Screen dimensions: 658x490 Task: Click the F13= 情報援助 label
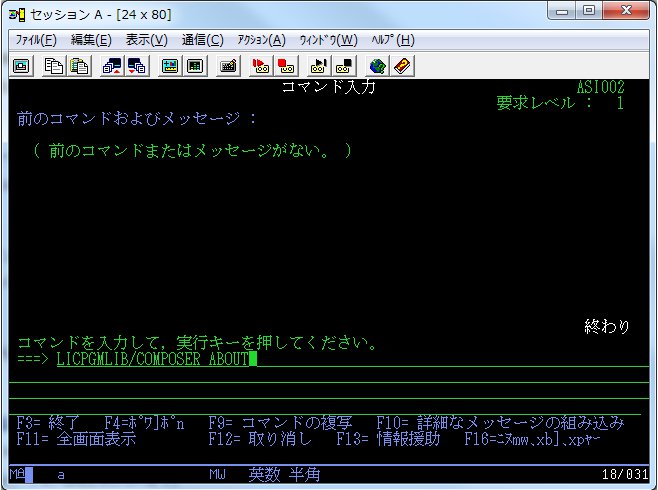coord(388,439)
